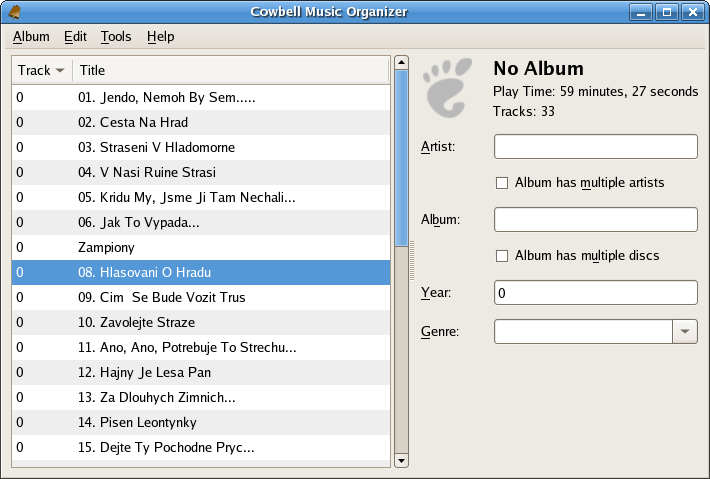
Task: Select track 05. Kridu My, Jsme Ji Tam Nechali...
Action: click(x=201, y=197)
